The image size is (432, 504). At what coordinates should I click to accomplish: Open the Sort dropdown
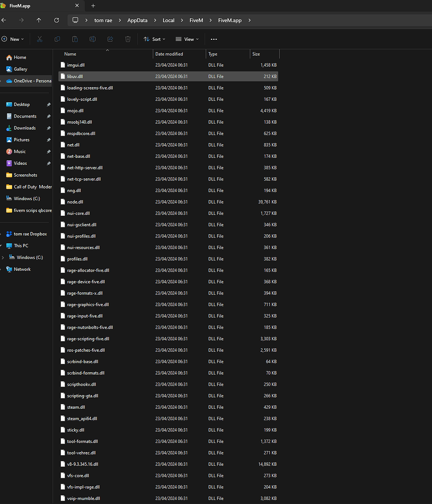(154, 39)
